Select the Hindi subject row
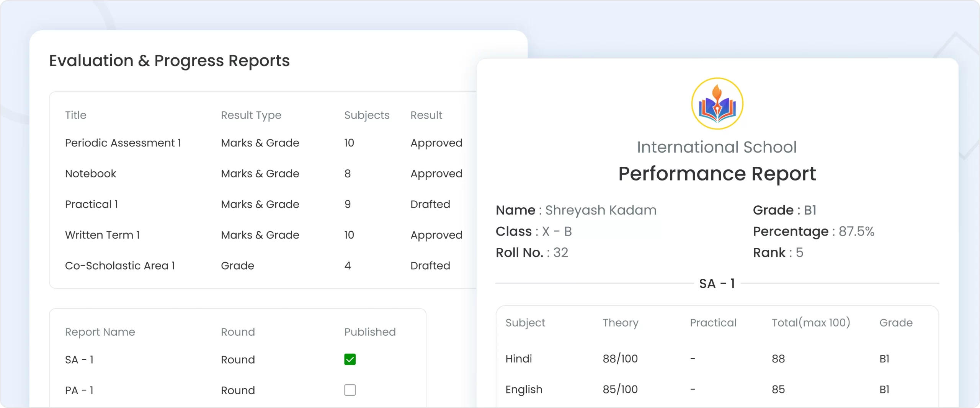Image resolution: width=980 pixels, height=408 pixels. (519, 359)
